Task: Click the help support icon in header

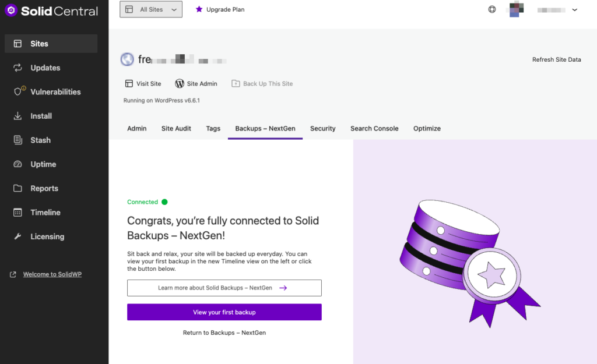Action: (492, 9)
